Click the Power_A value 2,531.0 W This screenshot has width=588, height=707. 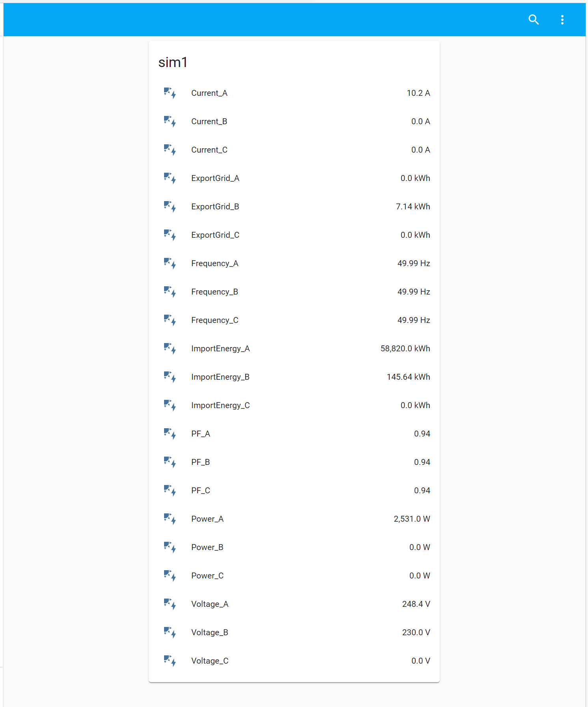tap(411, 519)
